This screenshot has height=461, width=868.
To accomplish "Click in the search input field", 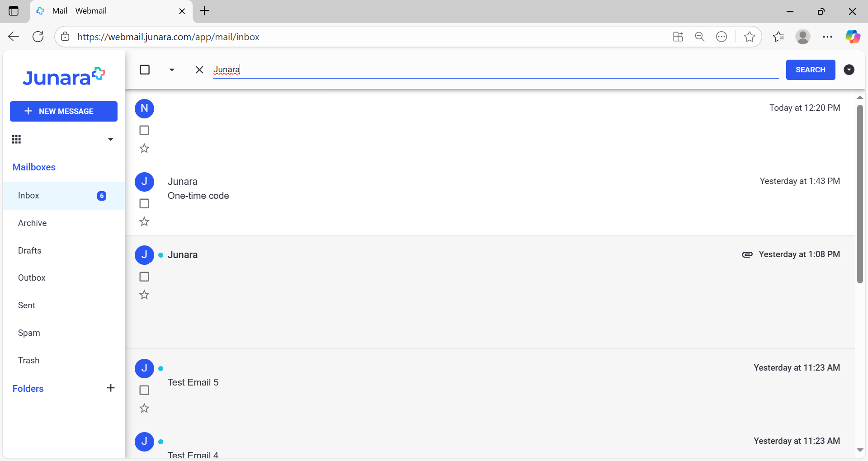I will pyautogui.click(x=496, y=70).
